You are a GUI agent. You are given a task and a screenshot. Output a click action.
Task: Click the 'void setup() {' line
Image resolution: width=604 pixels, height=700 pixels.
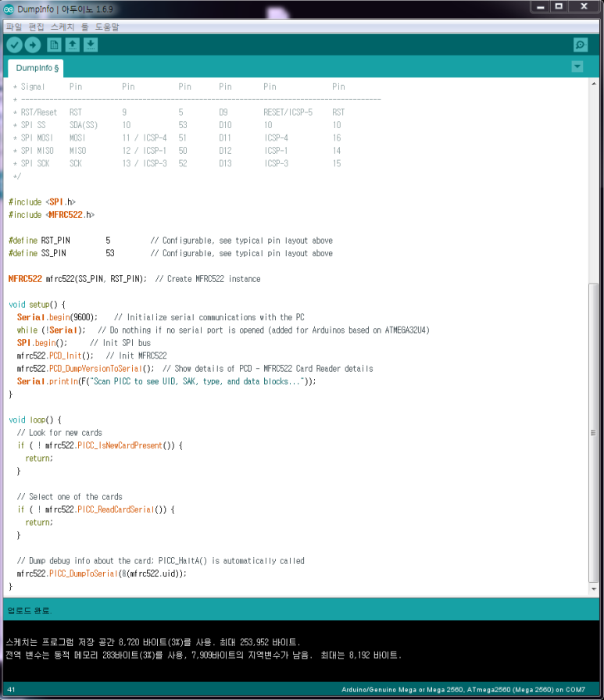coord(37,305)
